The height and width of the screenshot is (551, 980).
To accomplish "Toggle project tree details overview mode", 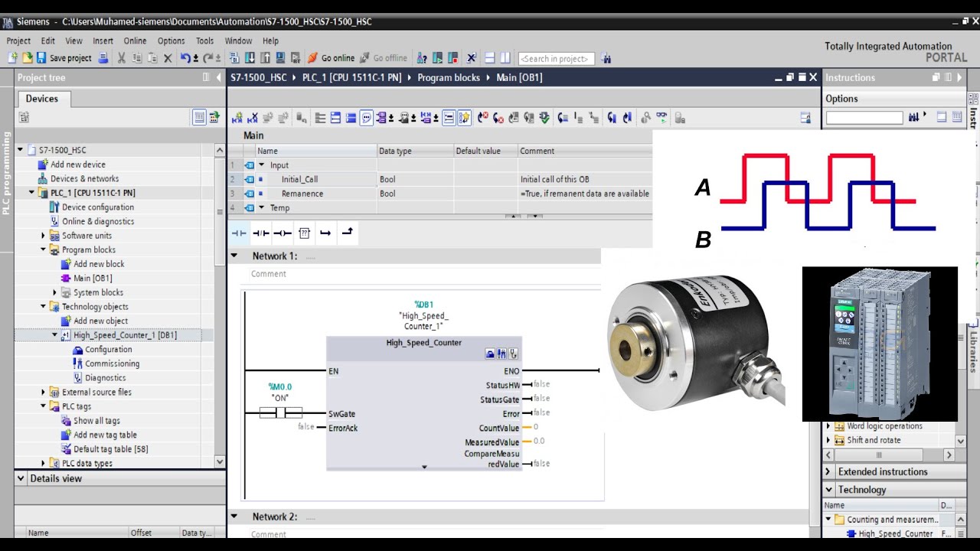I will click(x=199, y=117).
